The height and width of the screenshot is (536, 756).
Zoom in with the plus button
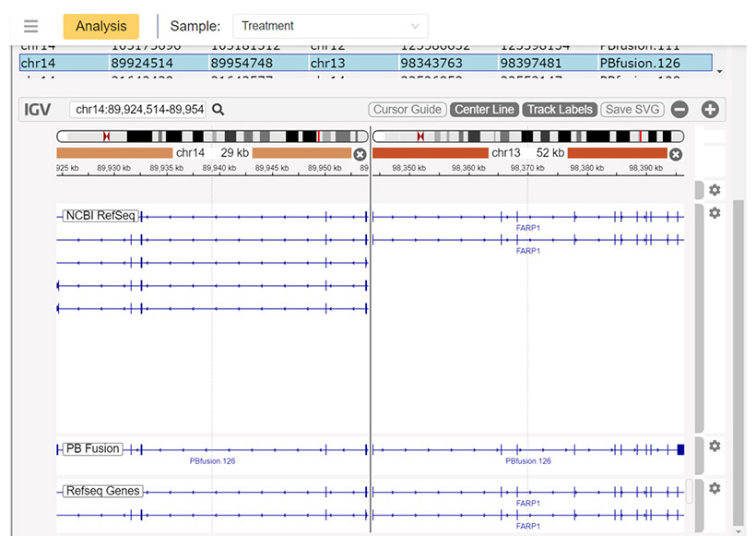[710, 110]
